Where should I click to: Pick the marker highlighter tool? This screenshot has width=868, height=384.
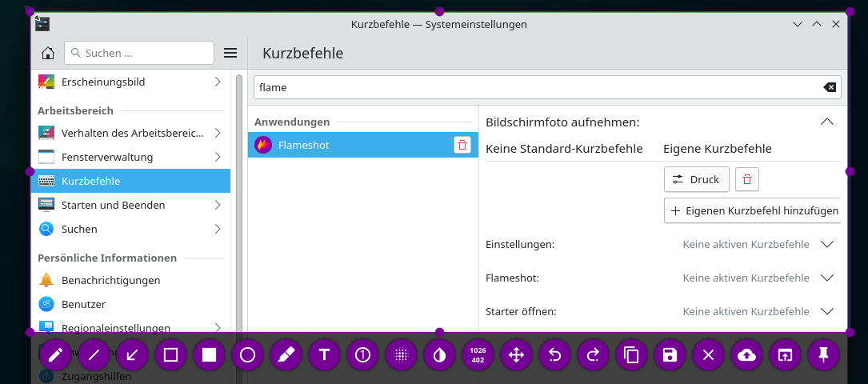coord(286,354)
